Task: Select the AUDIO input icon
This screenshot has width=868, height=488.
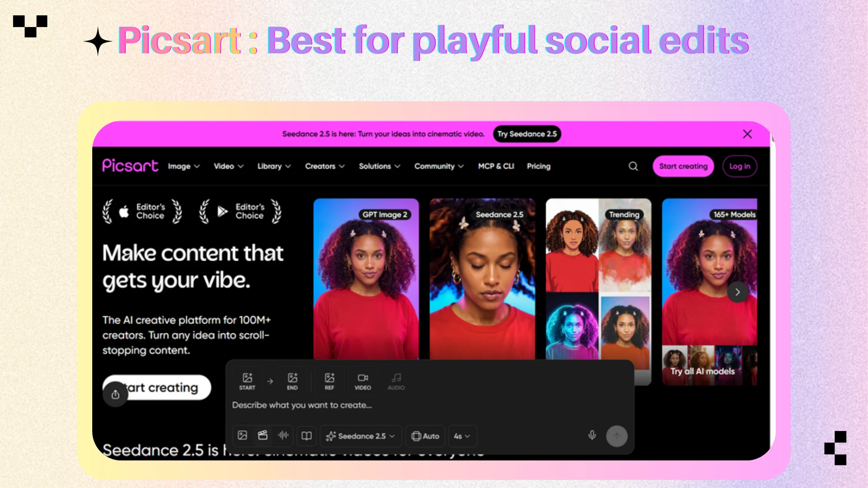Action: [x=396, y=381]
